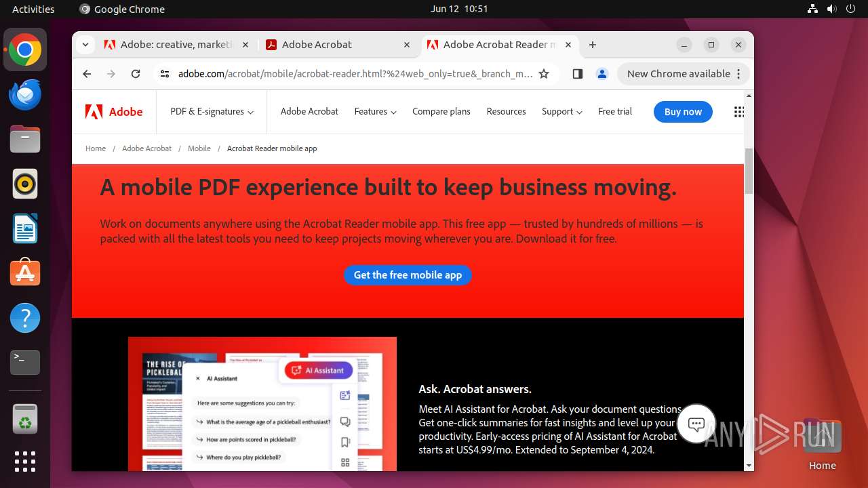Click the page vertical scrollbar thumb
This screenshot has height=488, width=868.
(x=749, y=170)
